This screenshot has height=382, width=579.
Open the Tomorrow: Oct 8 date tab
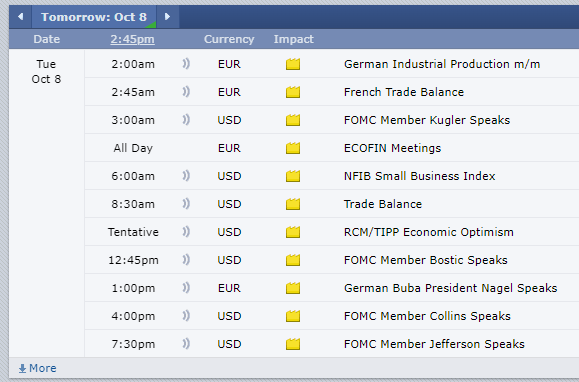tap(94, 17)
